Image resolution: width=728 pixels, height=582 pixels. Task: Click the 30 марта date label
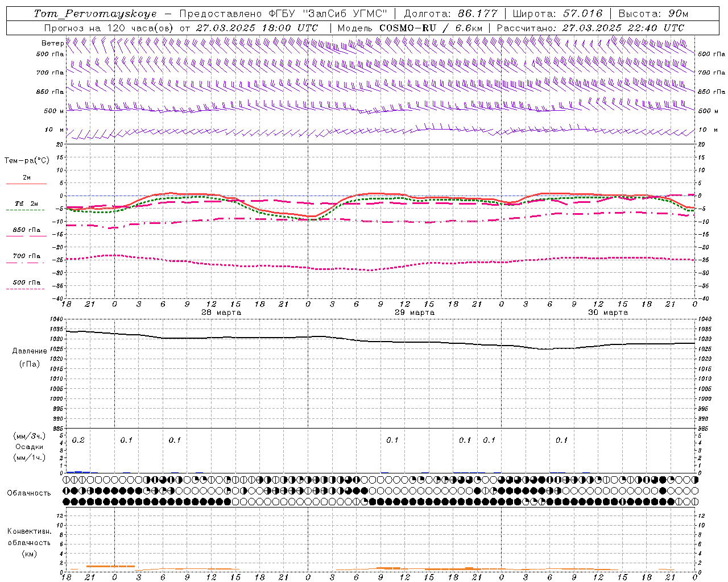(x=608, y=313)
